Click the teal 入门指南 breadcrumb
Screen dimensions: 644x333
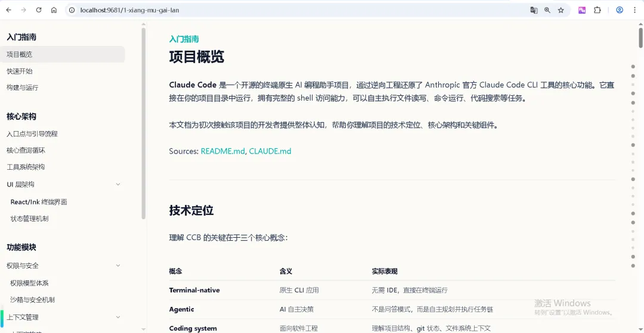184,39
